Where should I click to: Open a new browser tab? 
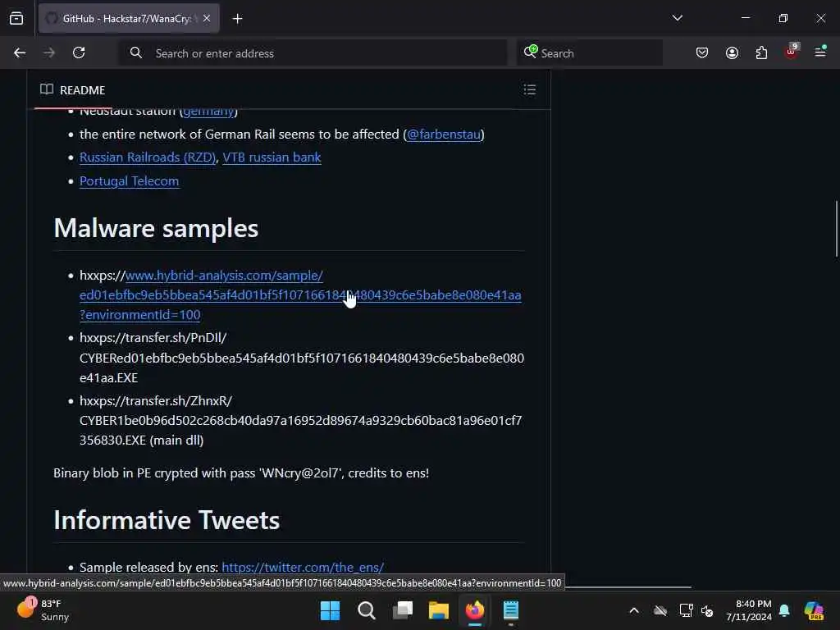point(237,19)
